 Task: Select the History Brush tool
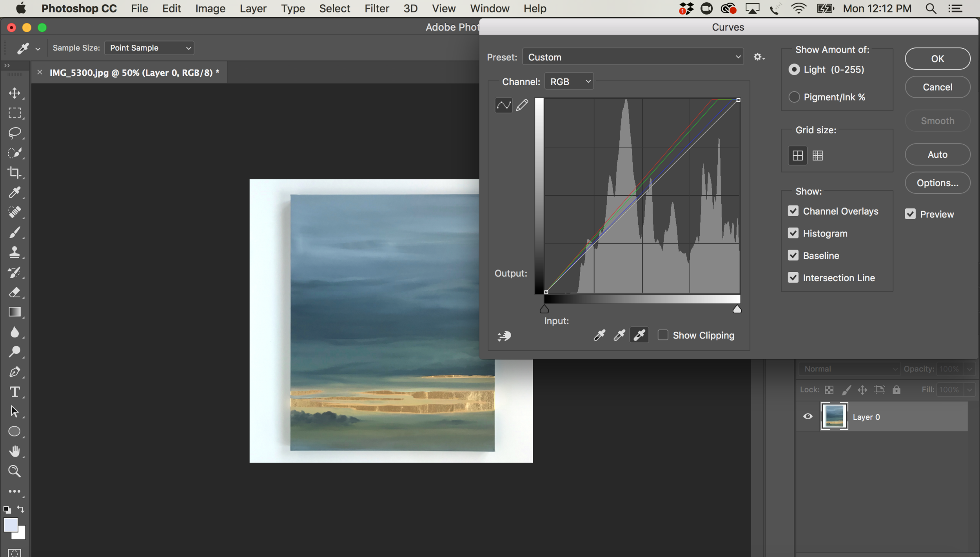pyautogui.click(x=15, y=272)
